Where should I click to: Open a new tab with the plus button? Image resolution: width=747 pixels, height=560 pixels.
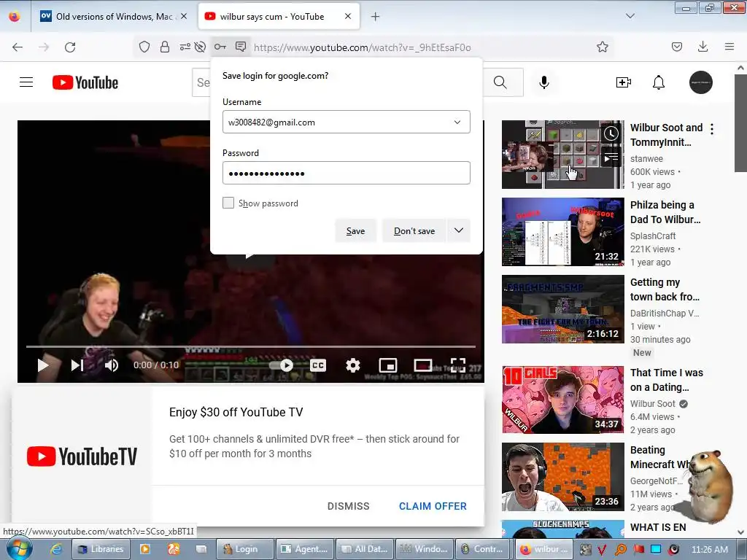coord(376,16)
